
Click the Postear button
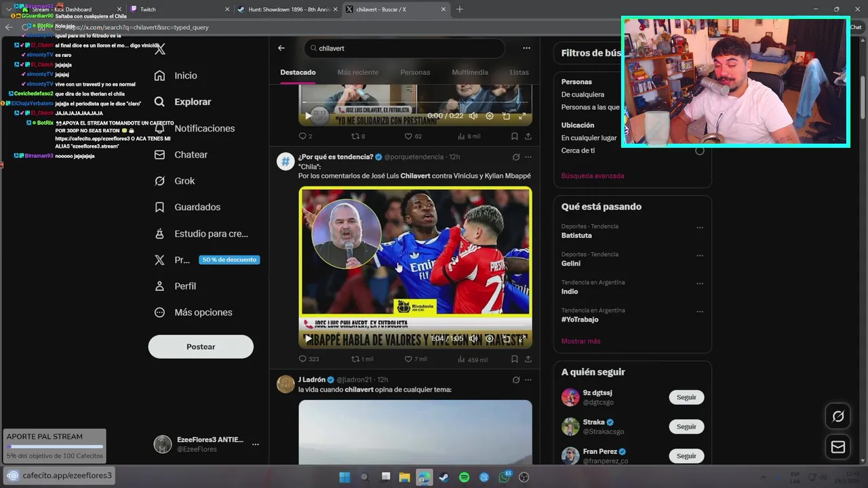pos(201,346)
